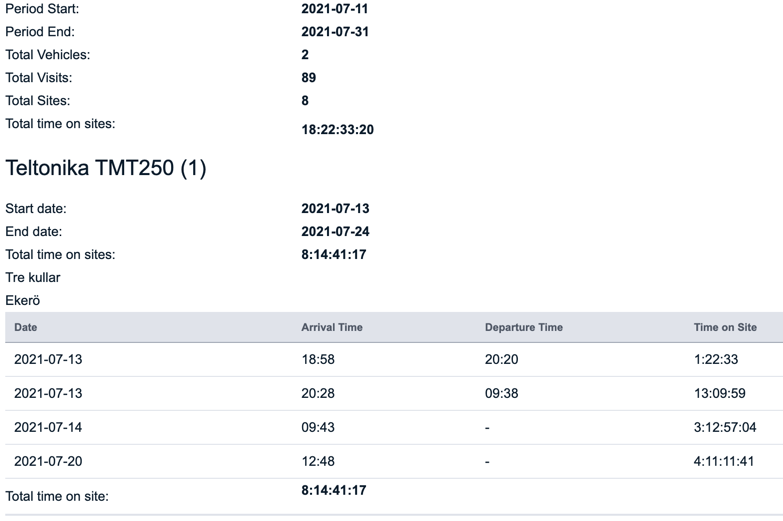This screenshot has width=783, height=521.
Task: Click the 13:09:59 time on site cell
Action: pos(719,393)
